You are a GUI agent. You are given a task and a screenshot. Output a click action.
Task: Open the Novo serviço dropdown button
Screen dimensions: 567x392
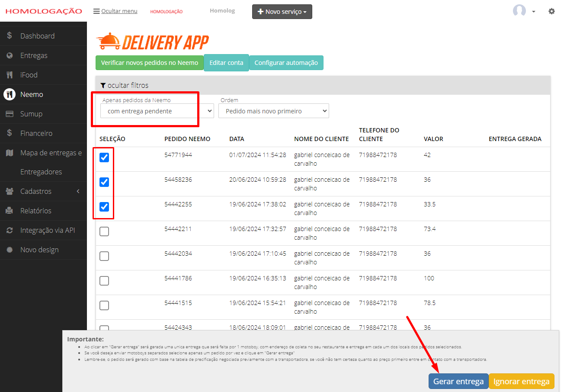click(282, 12)
